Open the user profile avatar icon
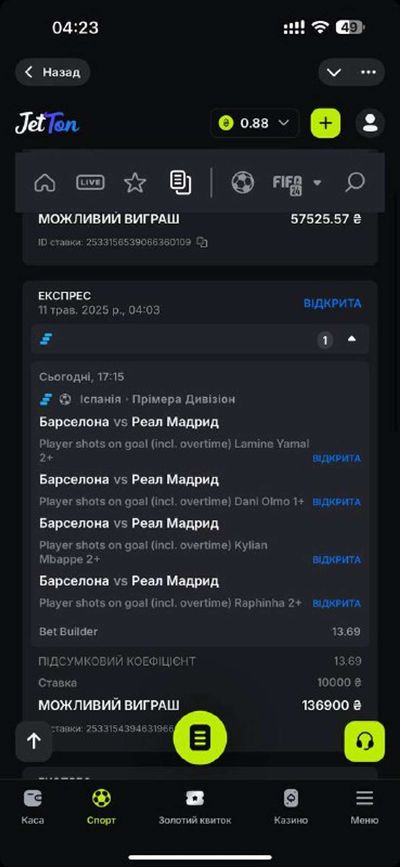Viewport: 400px width, 867px height. pyautogui.click(x=370, y=123)
